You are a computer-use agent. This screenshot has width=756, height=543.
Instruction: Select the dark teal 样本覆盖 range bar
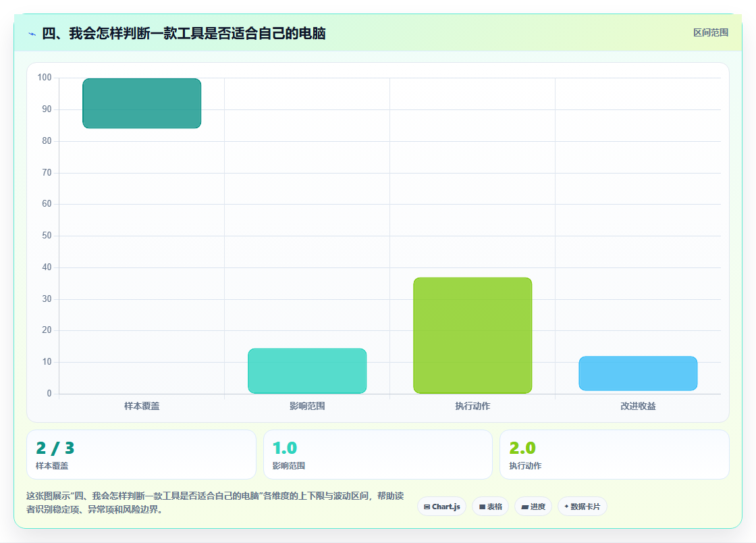(x=142, y=103)
